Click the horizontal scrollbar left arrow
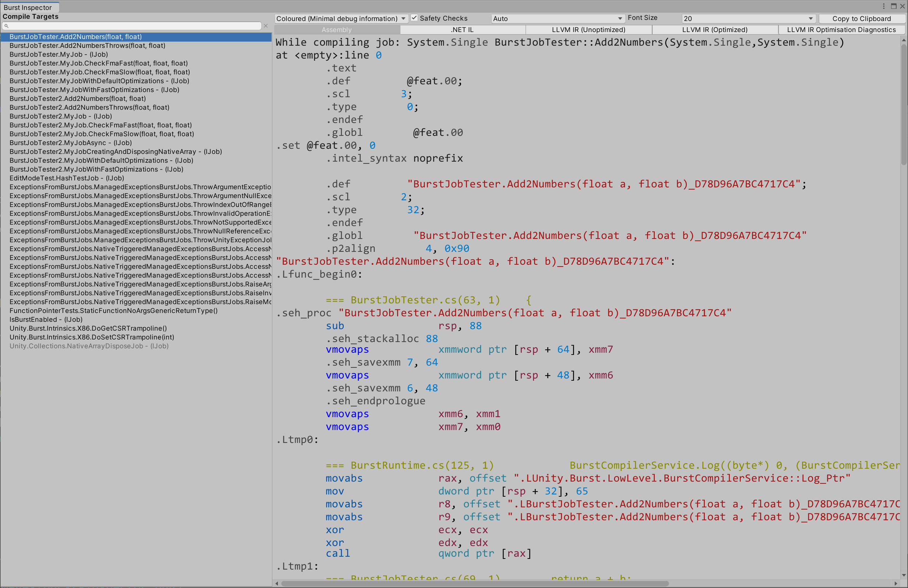This screenshot has height=588, width=908. [277, 584]
